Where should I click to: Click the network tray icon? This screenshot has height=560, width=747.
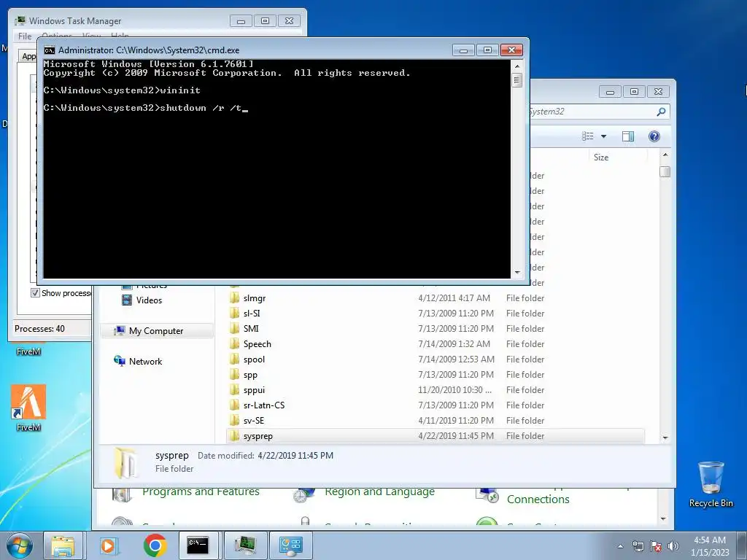click(x=638, y=546)
